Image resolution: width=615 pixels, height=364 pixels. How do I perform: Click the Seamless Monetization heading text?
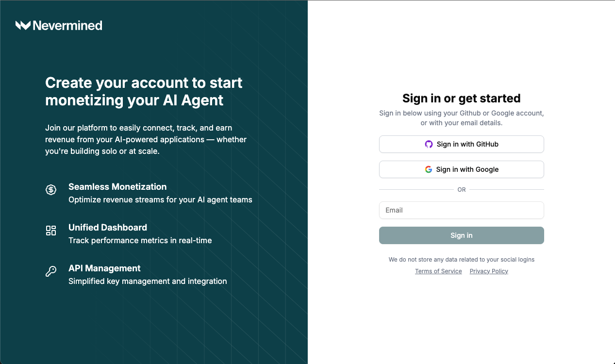pyautogui.click(x=117, y=187)
